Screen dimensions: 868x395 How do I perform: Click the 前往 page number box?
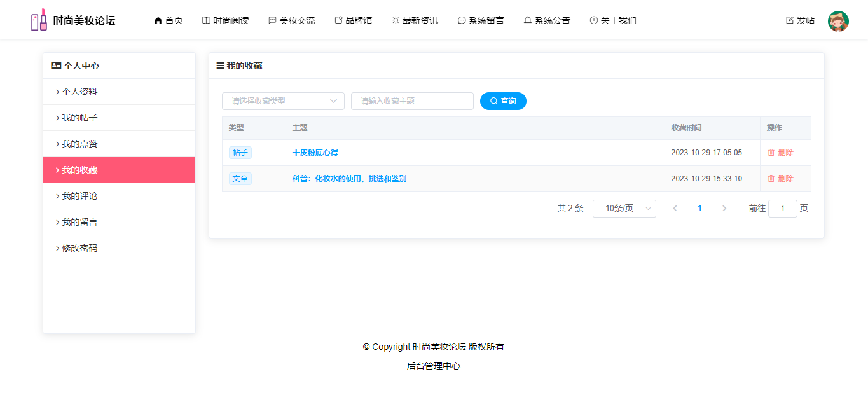tap(782, 209)
